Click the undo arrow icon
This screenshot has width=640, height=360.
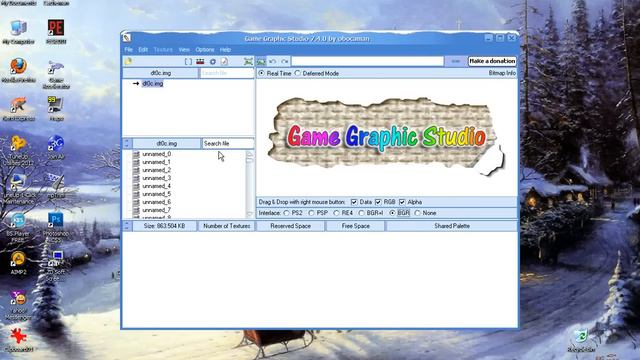coord(273,62)
